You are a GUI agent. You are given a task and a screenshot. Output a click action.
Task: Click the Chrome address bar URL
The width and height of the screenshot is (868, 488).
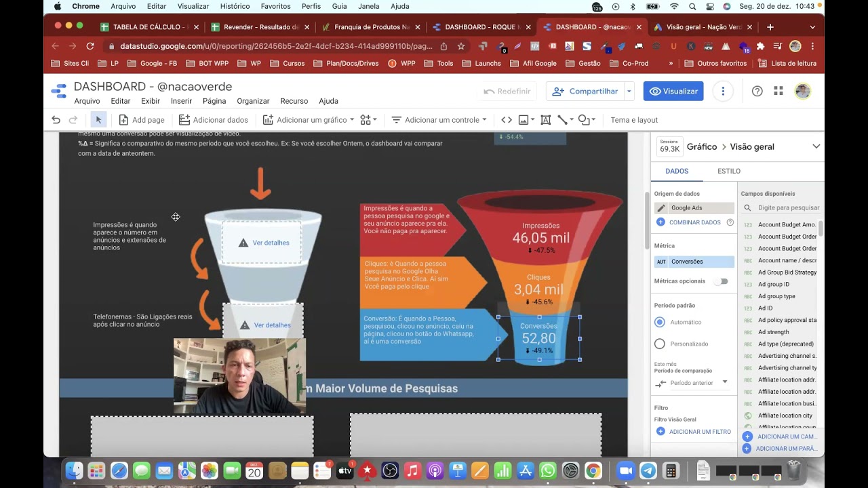276,46
